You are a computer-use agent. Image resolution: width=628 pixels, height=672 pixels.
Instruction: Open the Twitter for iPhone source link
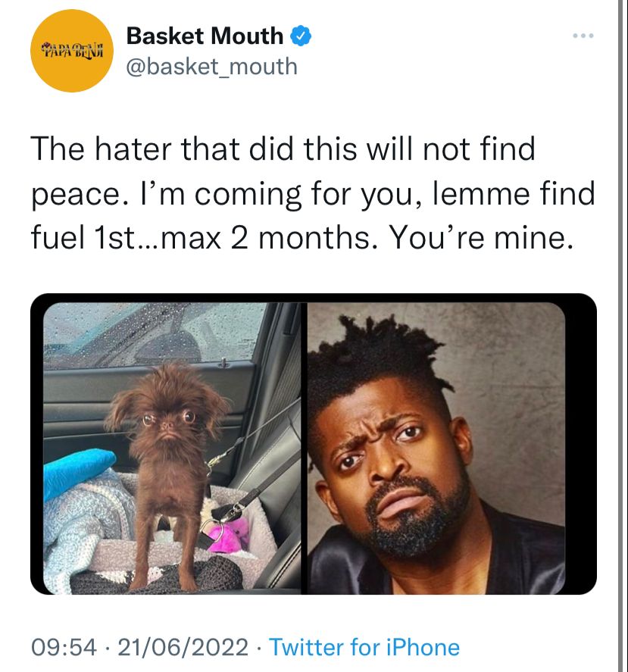[364, 647]
